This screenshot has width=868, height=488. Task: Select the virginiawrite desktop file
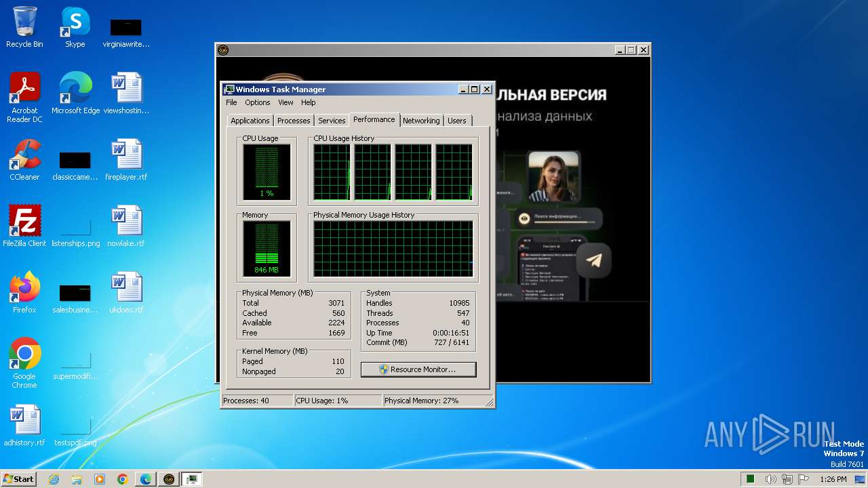tap(126, 33)
